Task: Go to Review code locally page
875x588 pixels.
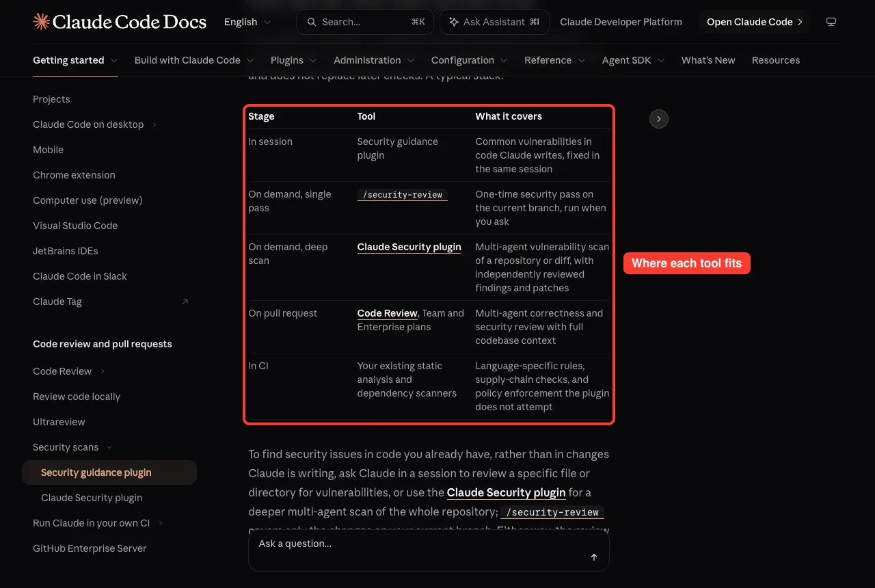Action: pyautogui.click(x=77, y=397)
